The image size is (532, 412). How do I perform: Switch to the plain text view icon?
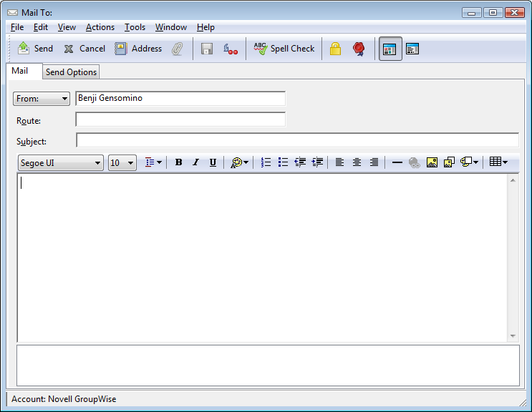412,49
